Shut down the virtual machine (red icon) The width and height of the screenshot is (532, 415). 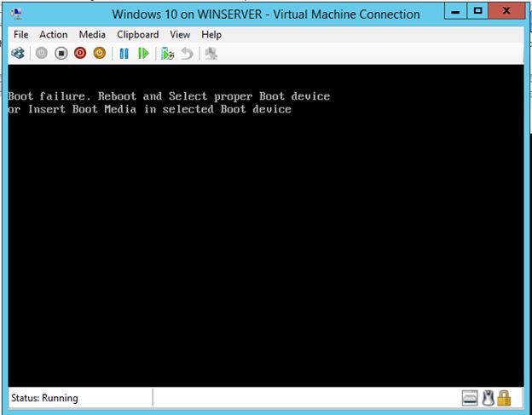80,53
